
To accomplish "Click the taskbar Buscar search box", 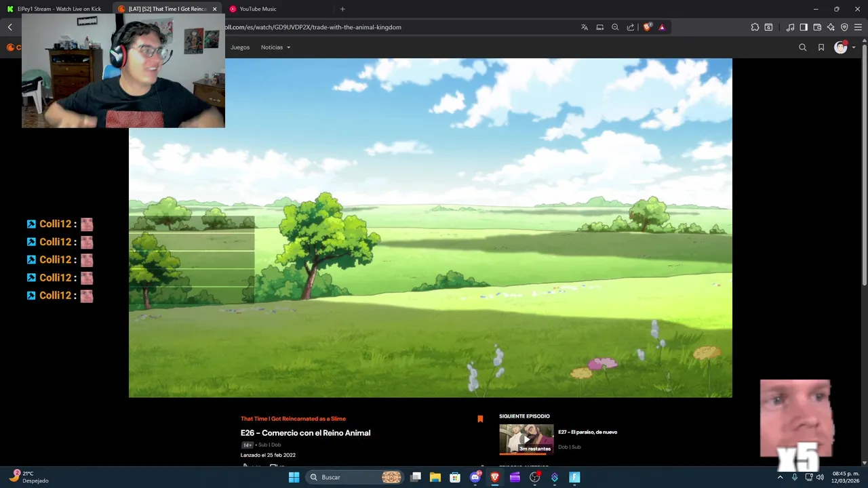I will [x=355, y=477].
